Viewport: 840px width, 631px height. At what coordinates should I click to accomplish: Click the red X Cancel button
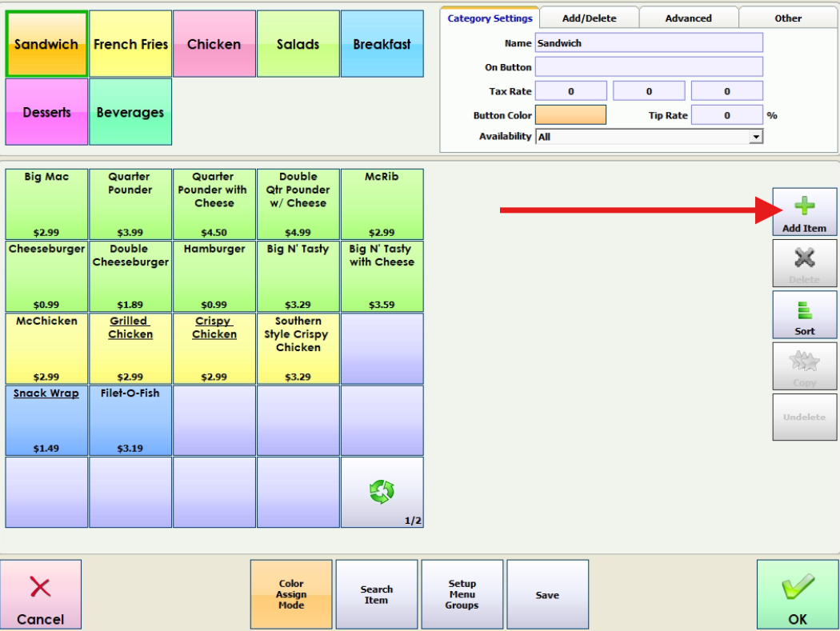[41, 594]
